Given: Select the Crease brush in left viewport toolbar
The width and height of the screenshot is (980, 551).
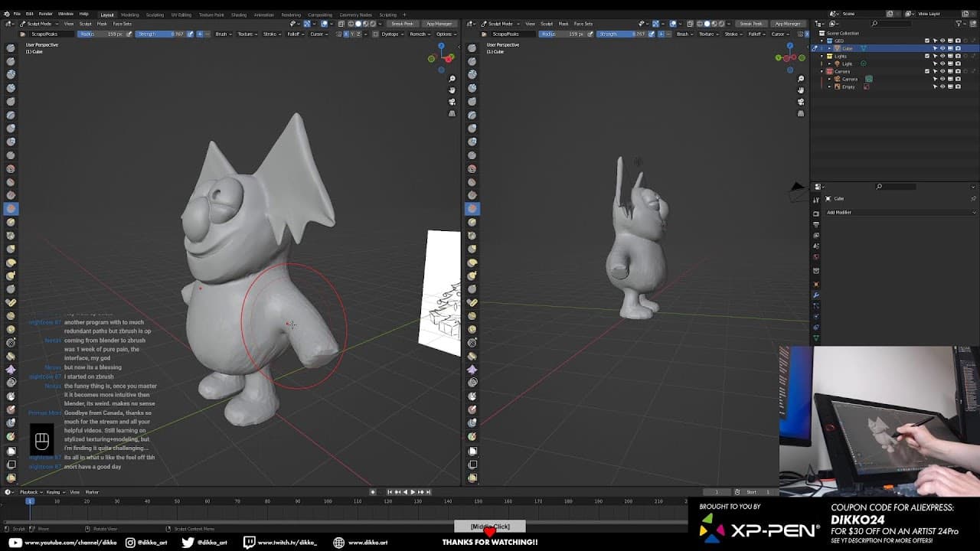Looking at the screenshot, I should (11, 155).
